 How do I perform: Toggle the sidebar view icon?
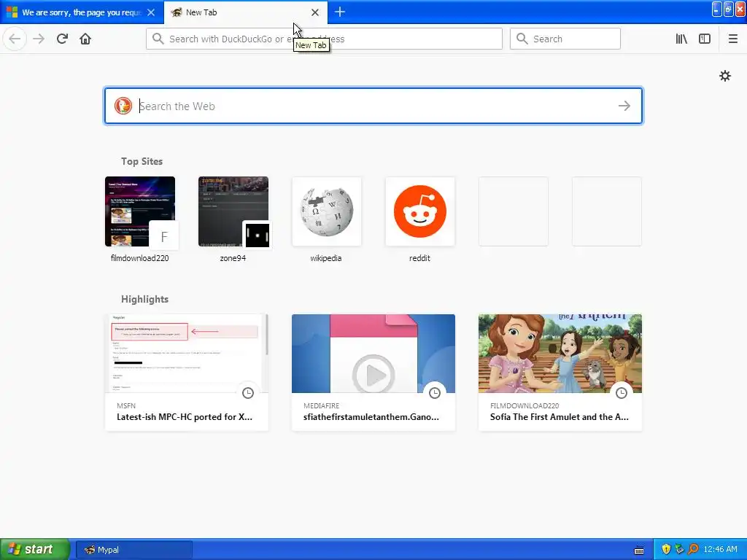point(705,39)
